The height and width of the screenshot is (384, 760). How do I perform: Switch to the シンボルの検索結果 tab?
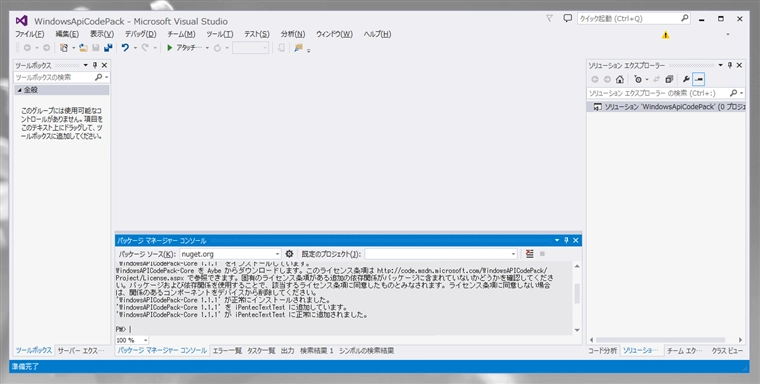[x=366, y=351]
